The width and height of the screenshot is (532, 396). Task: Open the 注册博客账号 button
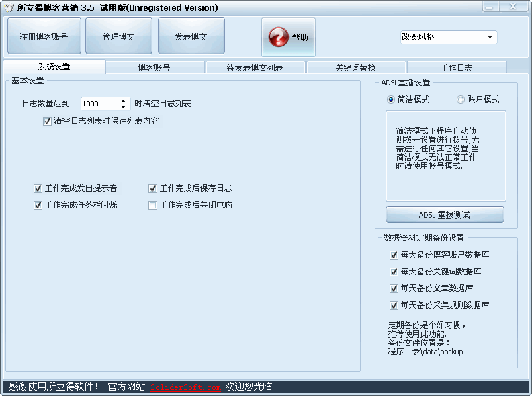[44, 36]
